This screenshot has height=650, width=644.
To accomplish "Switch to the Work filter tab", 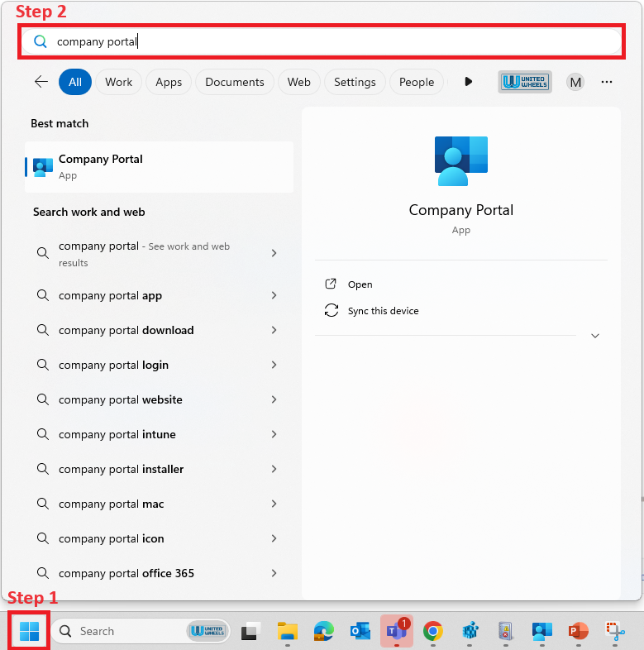I will tap(118, 82).
